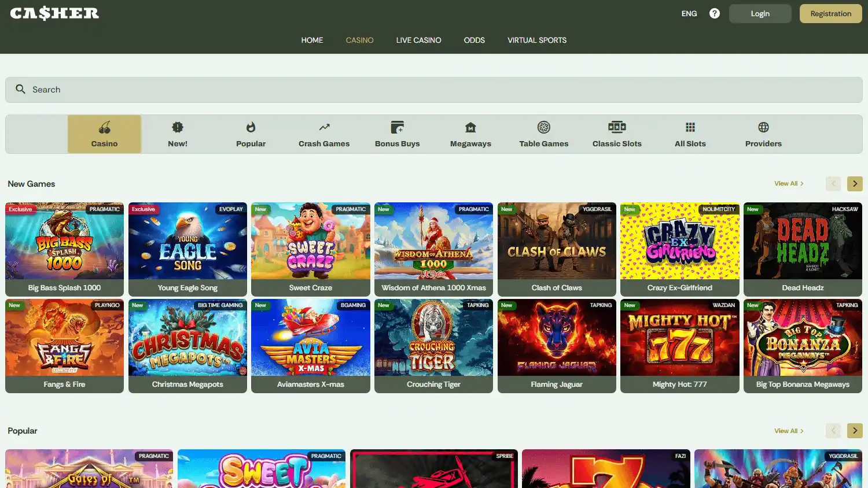Go to previous Popular games arrow
The image size is (868, 488).
(833, 431)
